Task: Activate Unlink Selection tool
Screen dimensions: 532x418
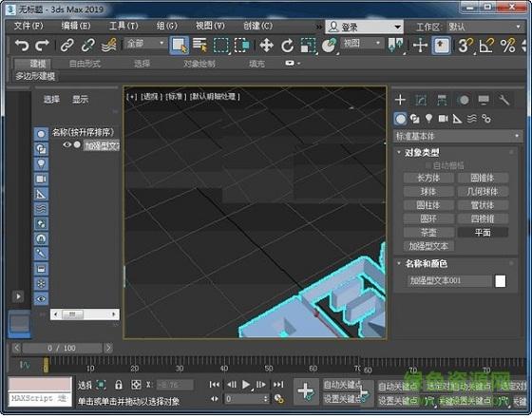Action: click(x=88, y=46)
